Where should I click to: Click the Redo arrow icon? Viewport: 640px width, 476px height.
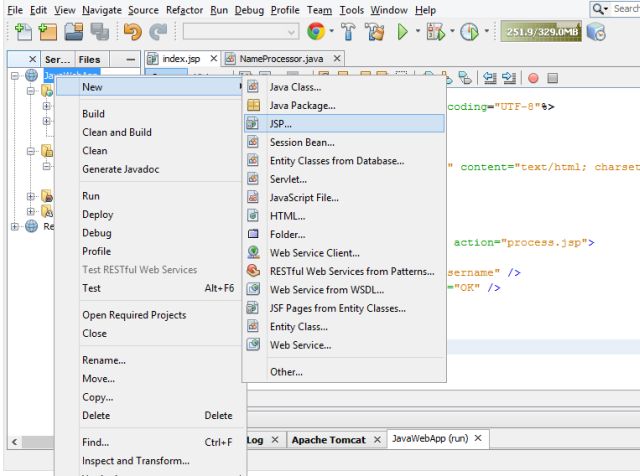pos(158,32)
